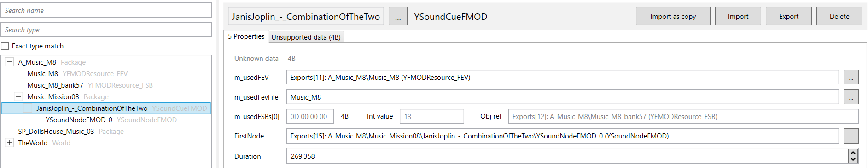The height and width of the screenshot is (168, 868).
Task: Select Music_M8_bank57 tree item
Action: [x=55, y=85]
